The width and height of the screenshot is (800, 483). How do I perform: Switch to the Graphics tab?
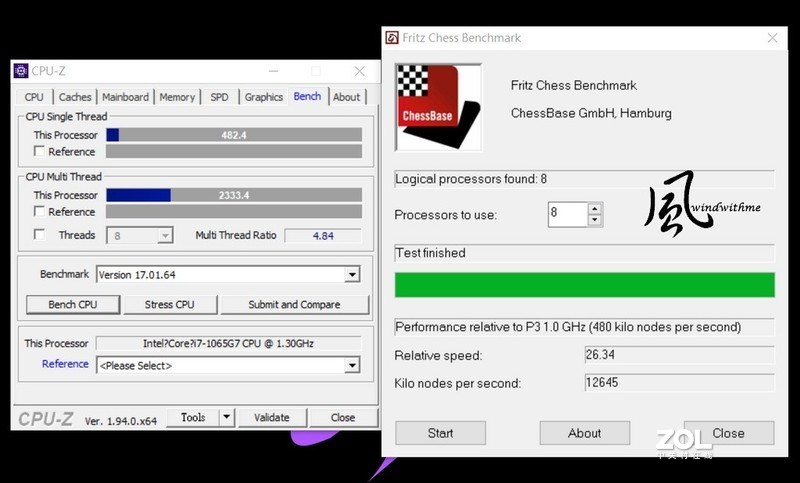263,97
